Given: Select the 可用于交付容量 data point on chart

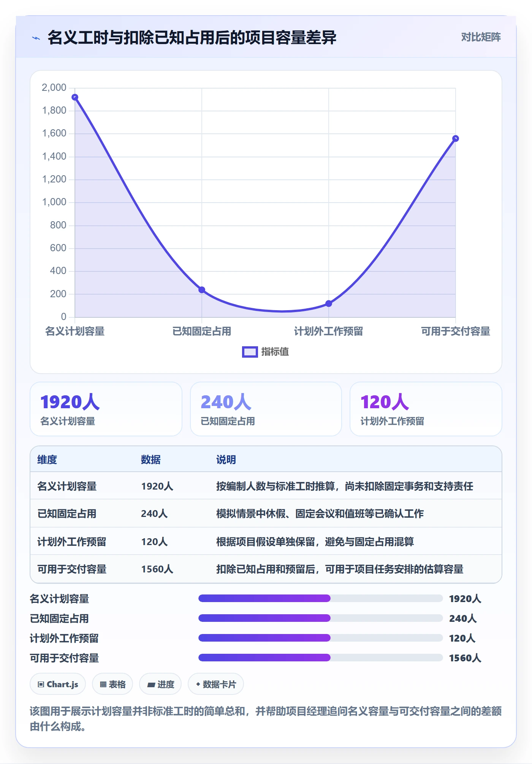Looking at the screenshot, I should coord(456,138).
